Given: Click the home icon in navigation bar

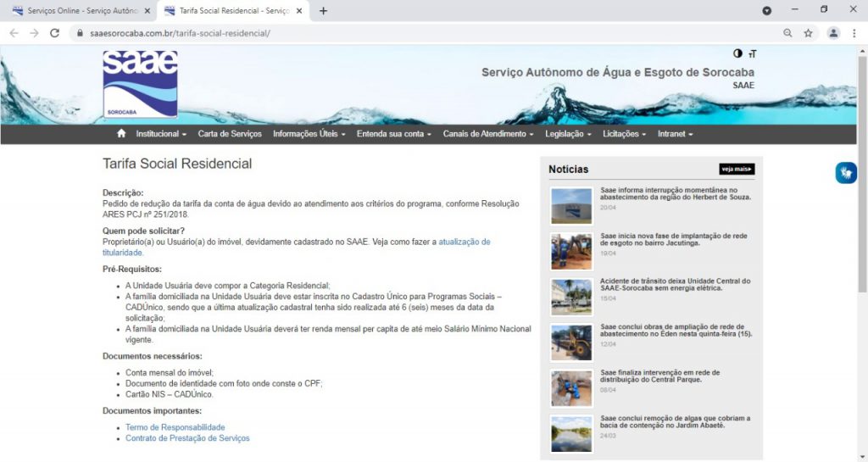Looking at the screenshot, I should click(x=121, y=134).
